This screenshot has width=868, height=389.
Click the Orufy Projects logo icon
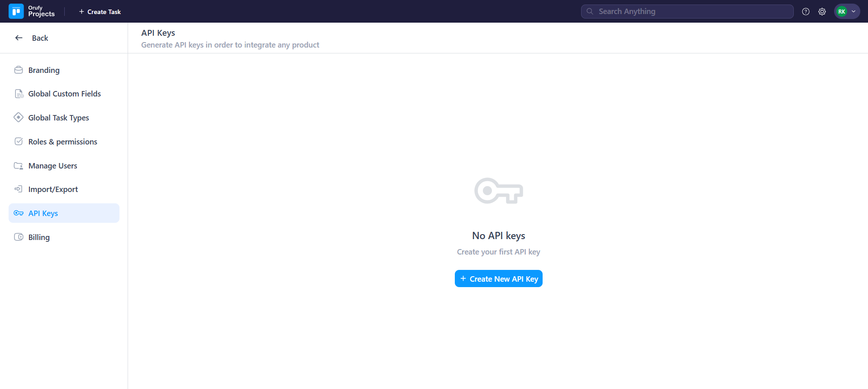(x=16, y=11)
